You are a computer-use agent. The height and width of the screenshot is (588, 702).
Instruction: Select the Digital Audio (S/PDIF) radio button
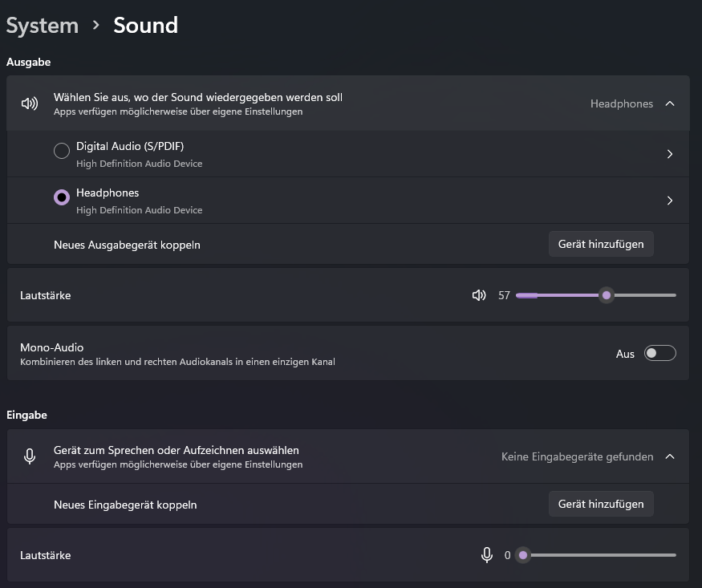pos(62,151)
